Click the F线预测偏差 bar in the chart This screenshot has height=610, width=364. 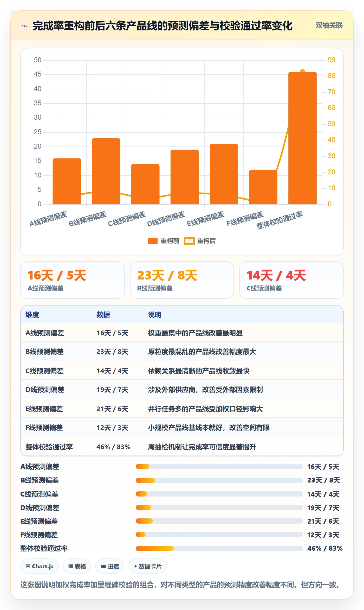coord(263,187)
